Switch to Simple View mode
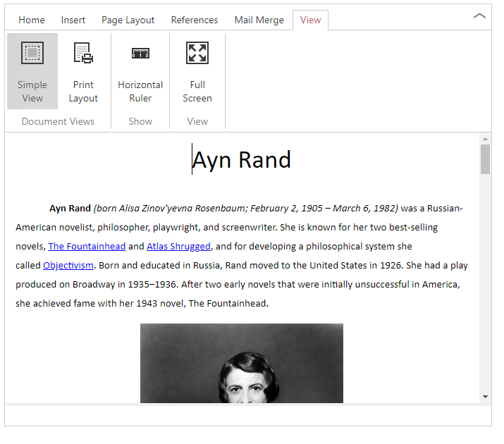Viewport: 504px width, 444px height. tap(32, 71)
